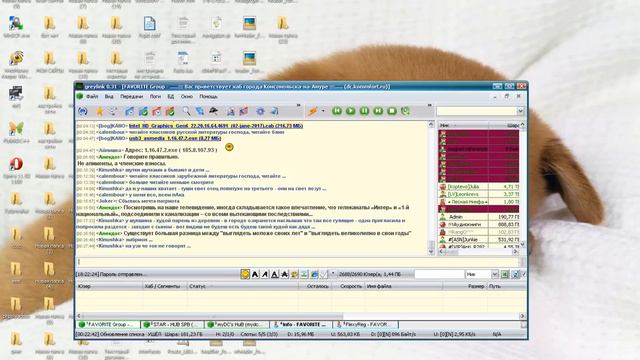Click the green Stop button in toolbar
The height and width of the screenshot is (360, 640).
[392, 111]
